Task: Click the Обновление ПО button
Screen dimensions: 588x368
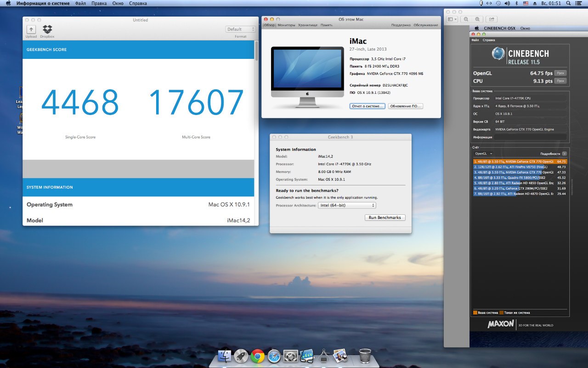Action: [405, 106]
